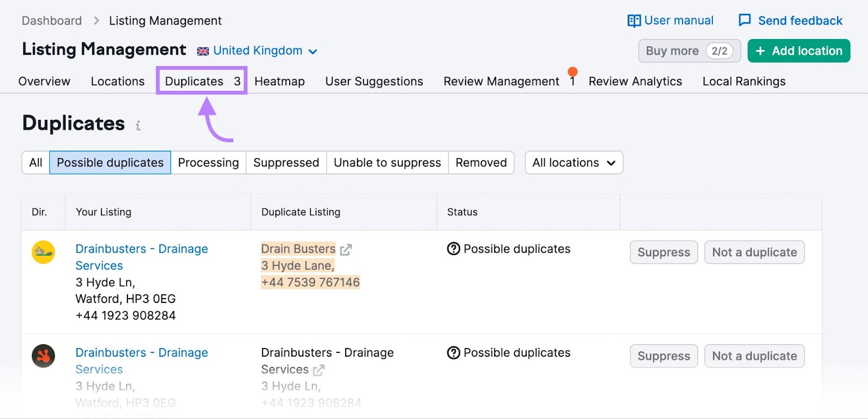Select the Possible duplicates filter
The image size is (868, 419).
(110, 163)
